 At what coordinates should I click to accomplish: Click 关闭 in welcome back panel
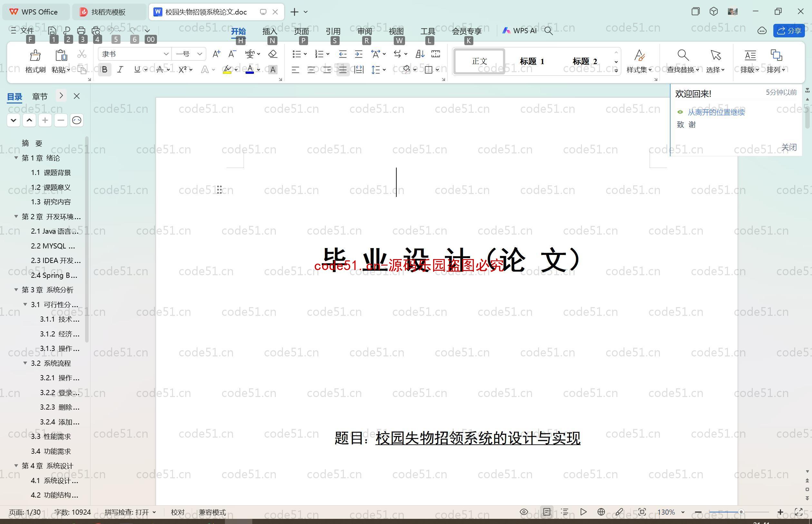pos(788,147)
